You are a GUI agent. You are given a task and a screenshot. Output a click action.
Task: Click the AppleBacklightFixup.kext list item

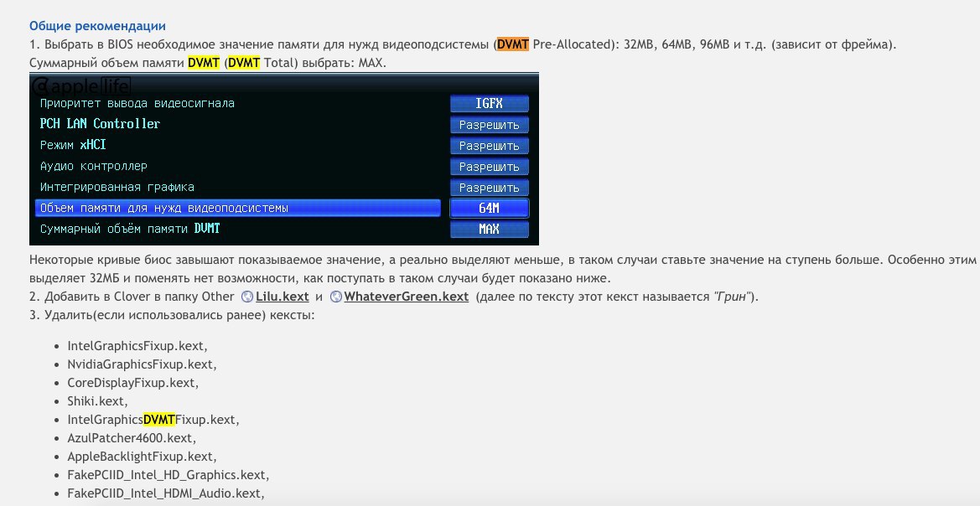(x=142, y=457)
